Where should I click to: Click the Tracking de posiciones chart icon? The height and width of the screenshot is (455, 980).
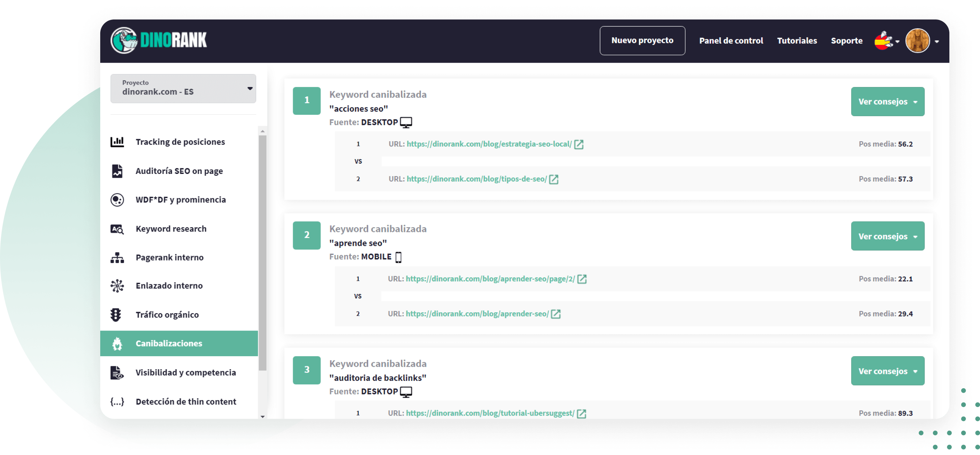[117, 142]
